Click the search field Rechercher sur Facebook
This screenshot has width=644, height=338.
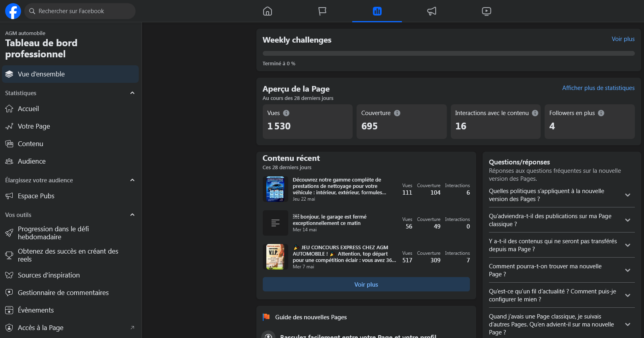coord(80,11)
